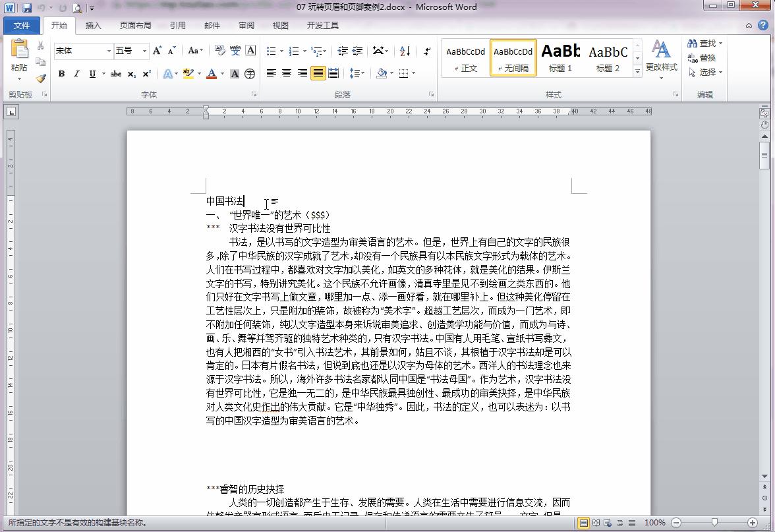This screenshot has height=532, width=775.
Task: Toggle bold formatting
Action: click(x=61, y=74)
